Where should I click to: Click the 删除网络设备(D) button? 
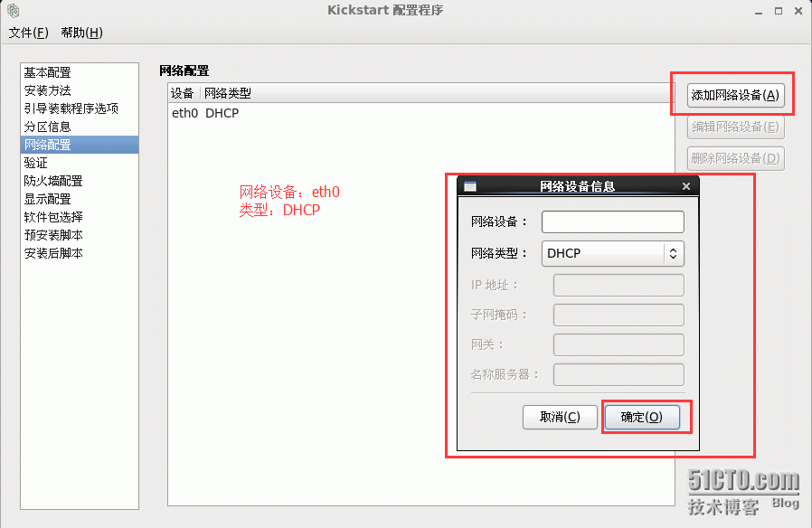(x=735, y=158)
